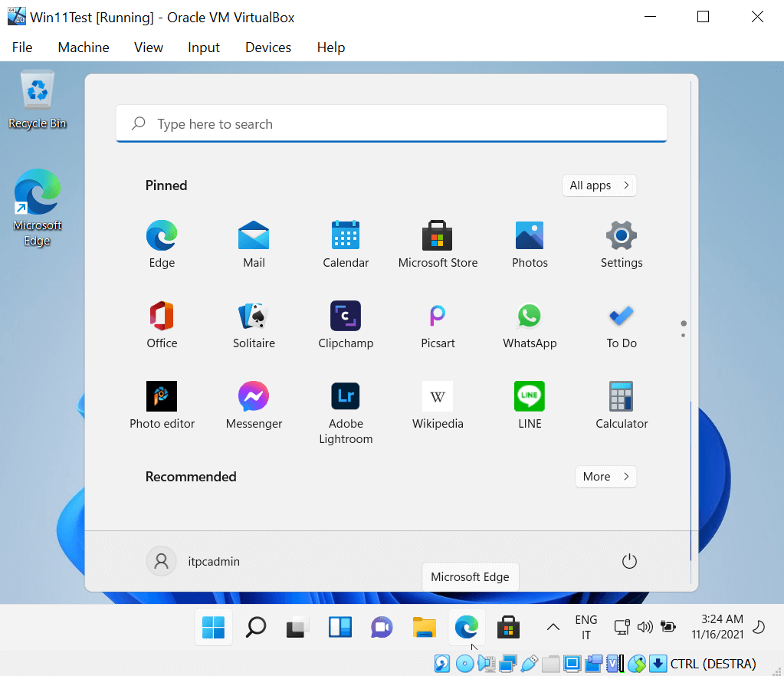Screen dimensions: 784x676
Task: Click VirtualBox mouse integration indicator
Action: pyautogui.click(x=637, y=664)
